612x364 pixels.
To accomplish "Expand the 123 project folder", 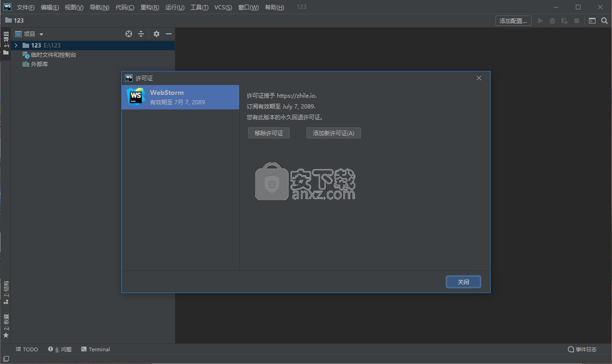I will point(16,45).
